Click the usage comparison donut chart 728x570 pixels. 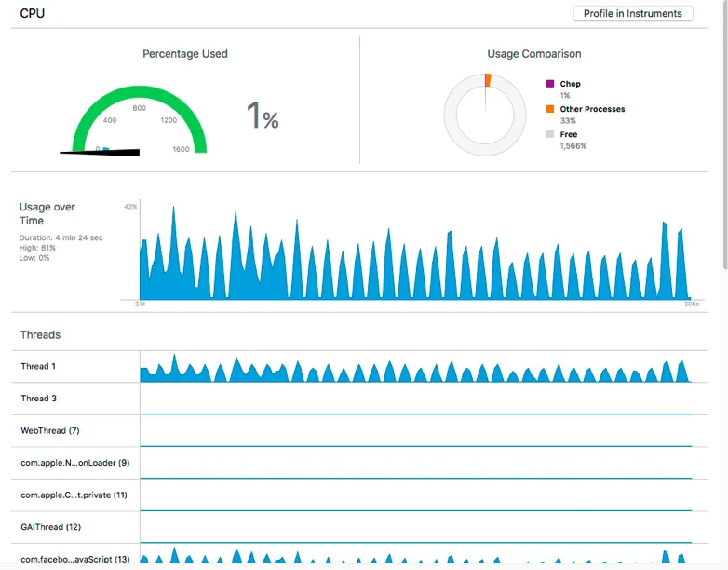click(x=485, y=115)
